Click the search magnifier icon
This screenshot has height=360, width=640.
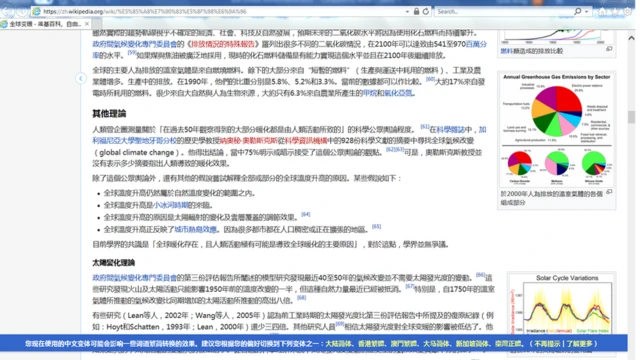578,11
